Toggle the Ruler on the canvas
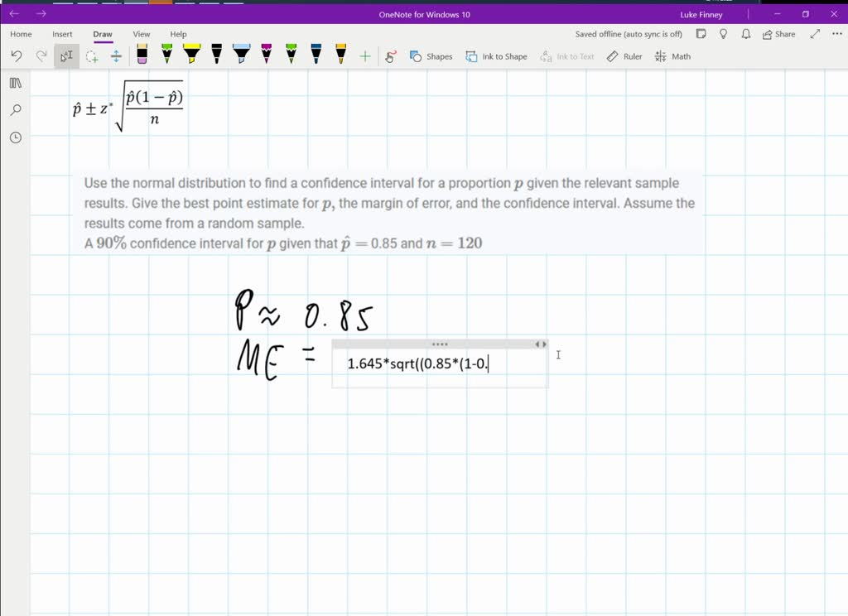This screenshot has height=616, width=848. point(624,56)
